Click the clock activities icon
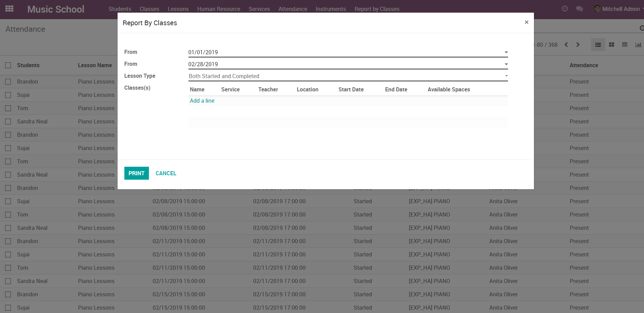The height and width of the screenshot is (313, 644). tap(565, 9)
